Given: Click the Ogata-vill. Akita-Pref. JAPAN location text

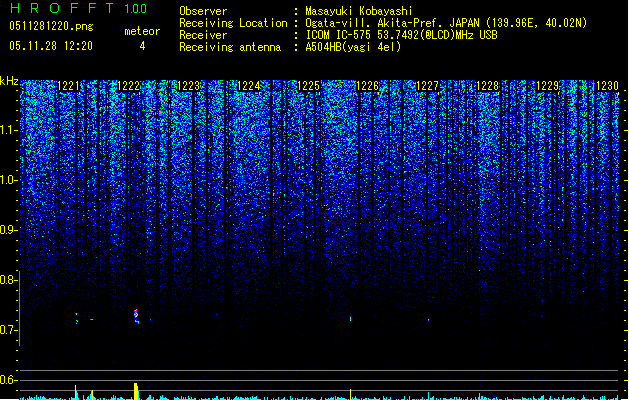Looking at the screenshot, I should click(446, 23).
